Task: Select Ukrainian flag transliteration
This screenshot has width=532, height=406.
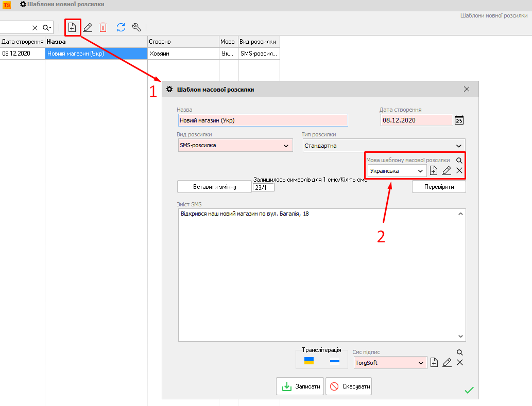Action: 309,361
